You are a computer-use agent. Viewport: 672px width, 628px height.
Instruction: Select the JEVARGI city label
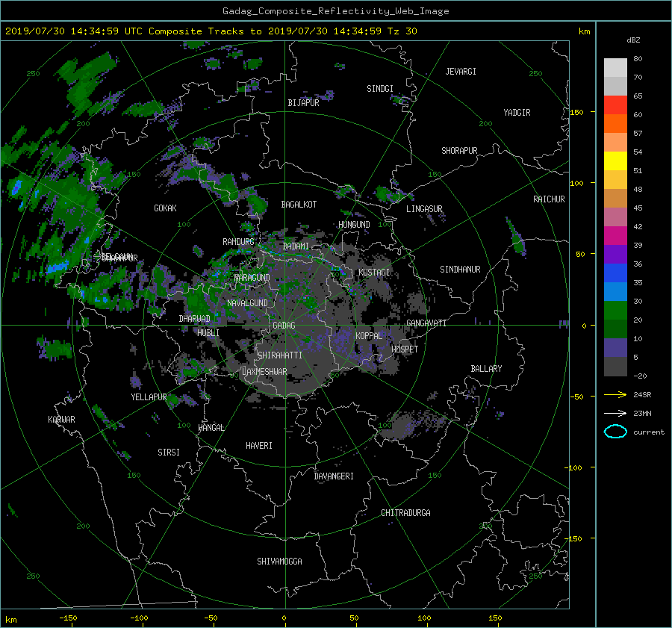tap(461, 72)
